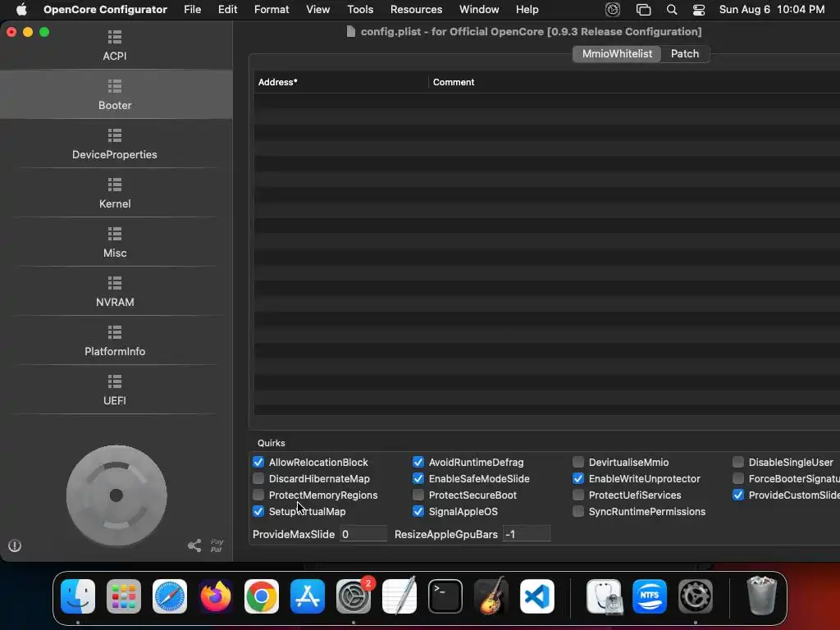Launch Safari from the Dock
The width and height of the screenshot is (840, 630).
(x=170, y=596)
